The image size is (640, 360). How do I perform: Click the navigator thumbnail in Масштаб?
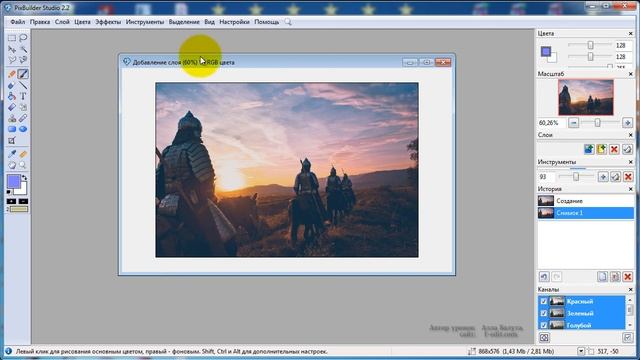(586, 98)
